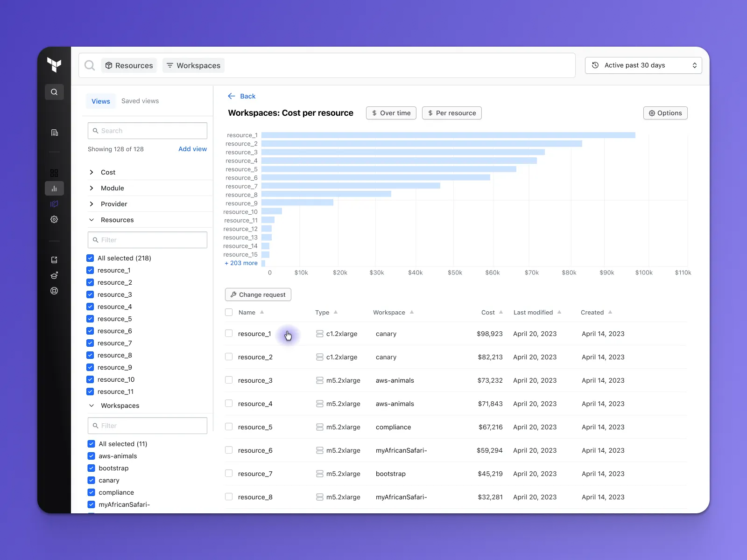The width and height of the screenshot is (747, 560).
Task: Open the Active past 30 days dropdown
Action: (x=643, y=65)
